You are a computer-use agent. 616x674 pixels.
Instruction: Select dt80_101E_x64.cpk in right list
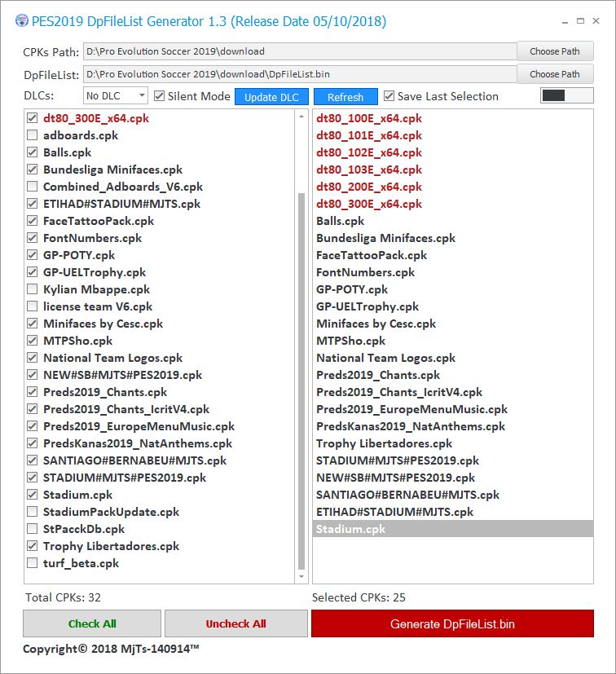pos(369,135)
